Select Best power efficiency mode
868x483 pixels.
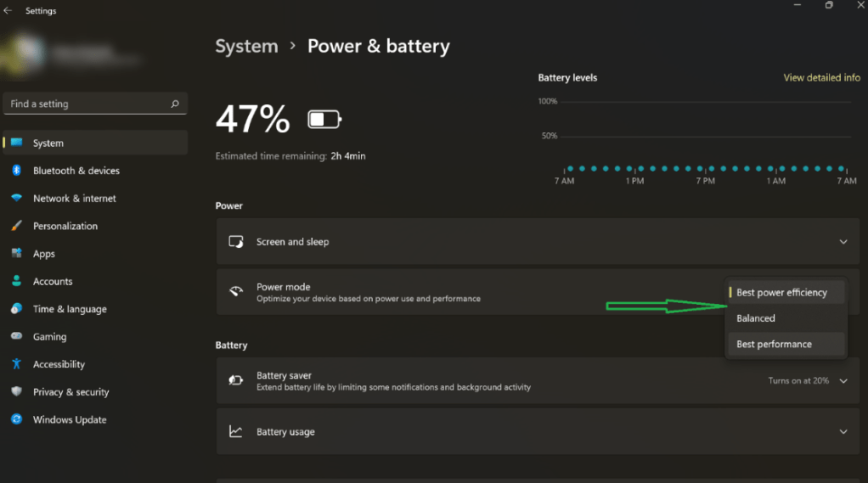tap(781, 293)
